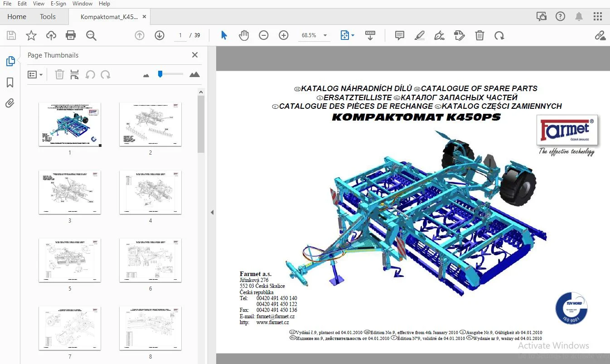Go to the previous page with up arrow
Viewport: 610px width, 364px height.
point(140,35)
